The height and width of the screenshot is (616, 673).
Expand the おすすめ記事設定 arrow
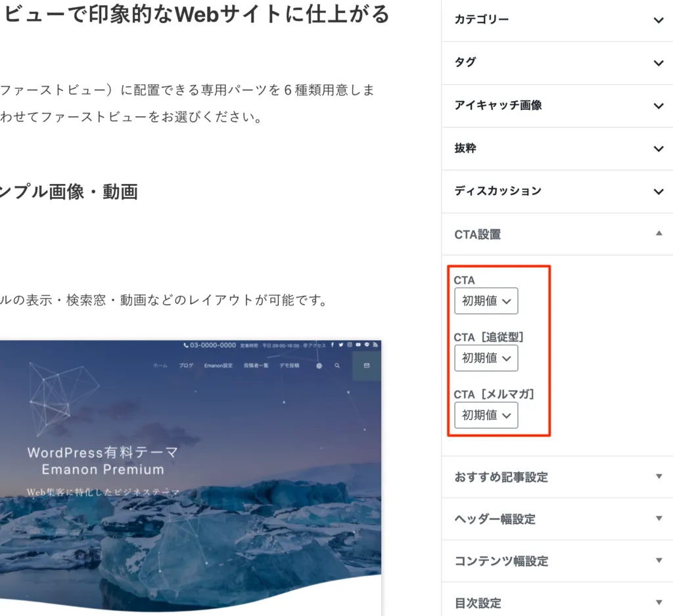pyautogui.click(x=659, y=476)
